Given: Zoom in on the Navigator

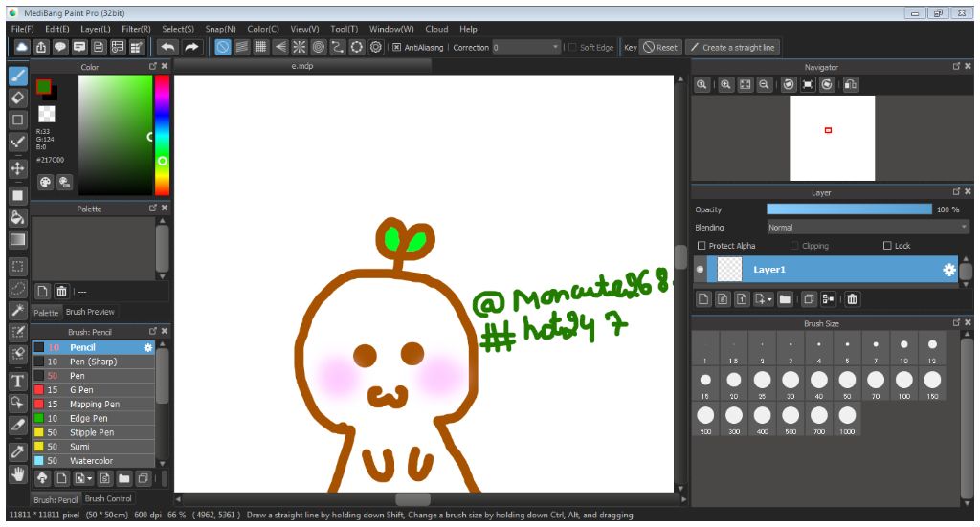Looking at the screenshot, I should [725, 84].
